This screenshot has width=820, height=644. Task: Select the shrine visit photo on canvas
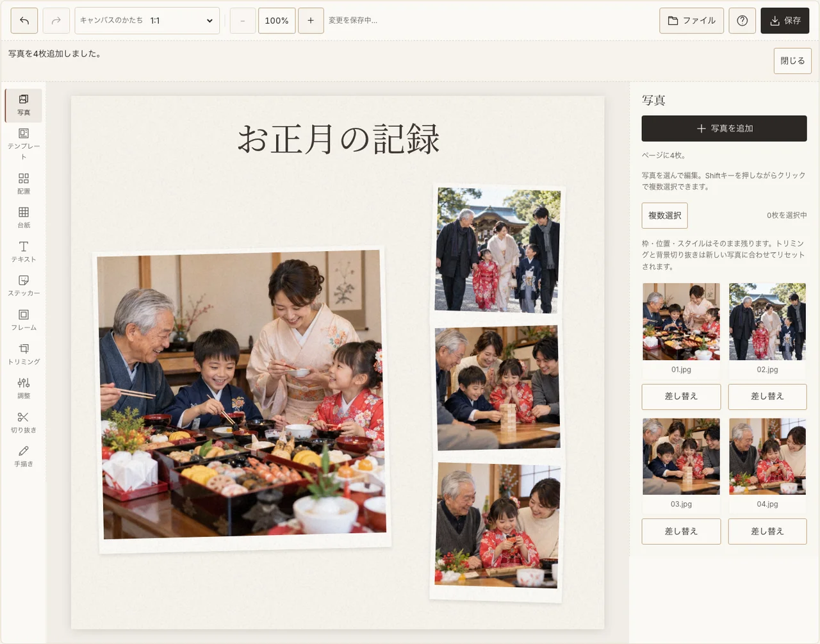point(498,250)
